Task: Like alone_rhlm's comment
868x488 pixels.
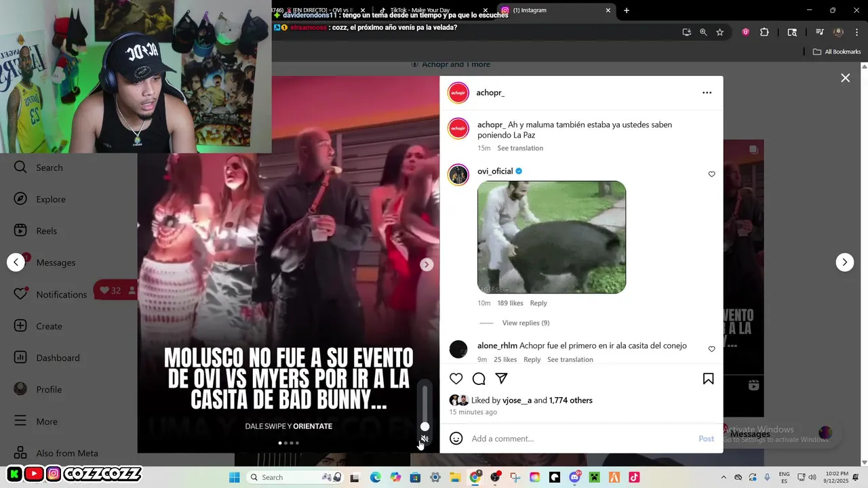Action: click(x=711, y=349)
